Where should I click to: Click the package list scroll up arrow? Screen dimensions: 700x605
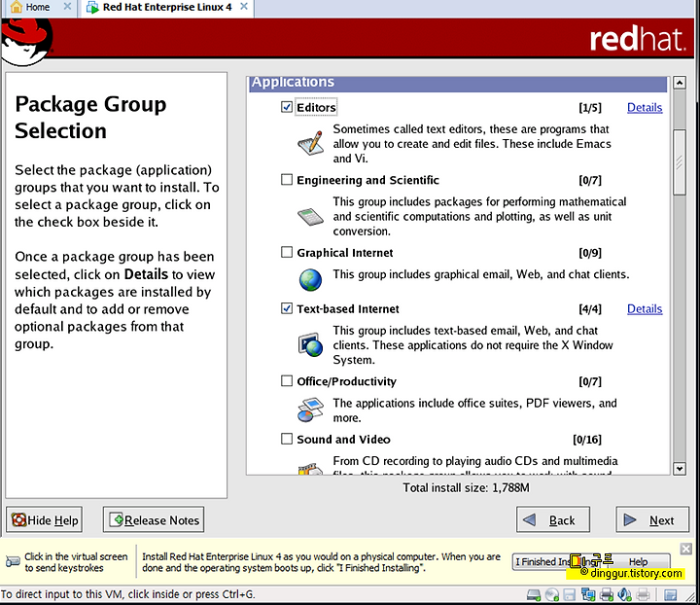(680, 83)
